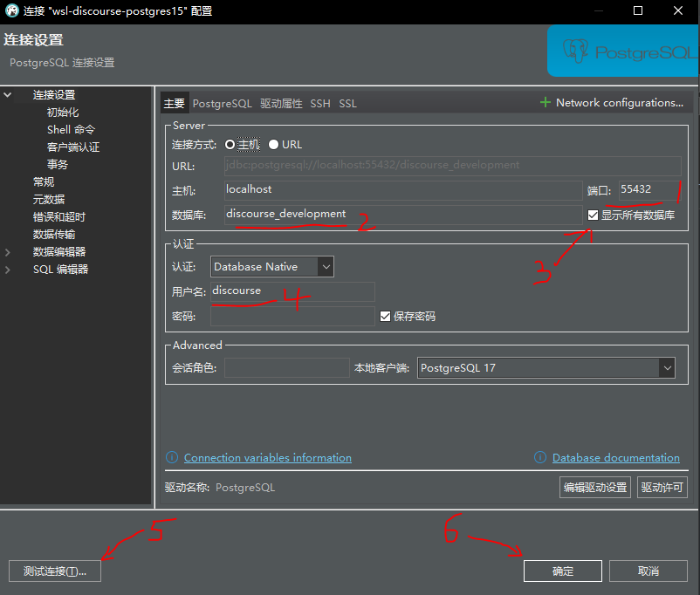This screenshot has width=700, height=595.
Task: Click the 端口 field showing 55432
Action: point(649,190)
